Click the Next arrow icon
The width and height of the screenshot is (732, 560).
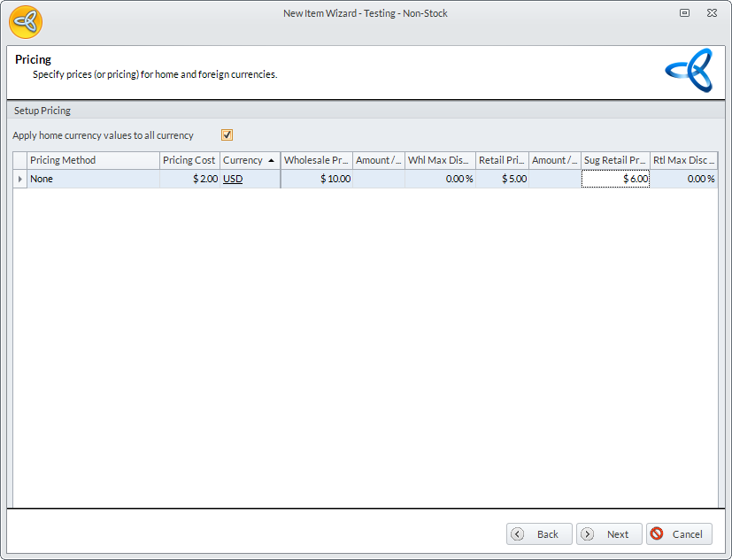tap(587, 533)
